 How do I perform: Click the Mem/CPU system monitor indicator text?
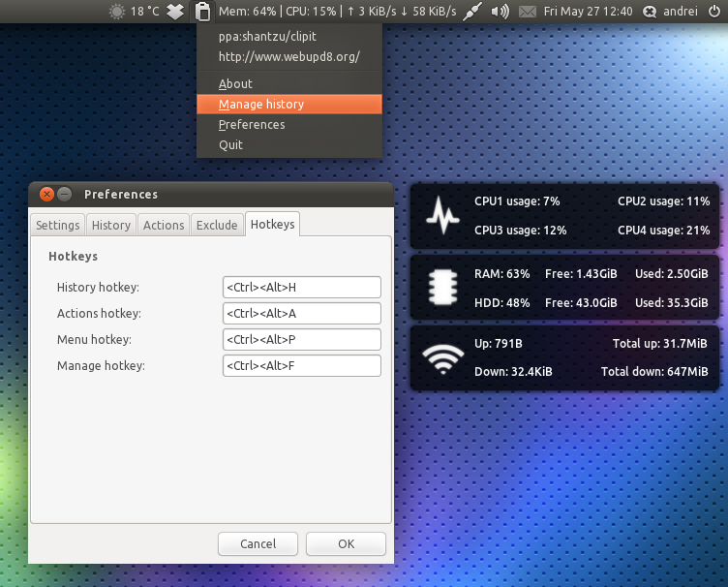(338, 12)
